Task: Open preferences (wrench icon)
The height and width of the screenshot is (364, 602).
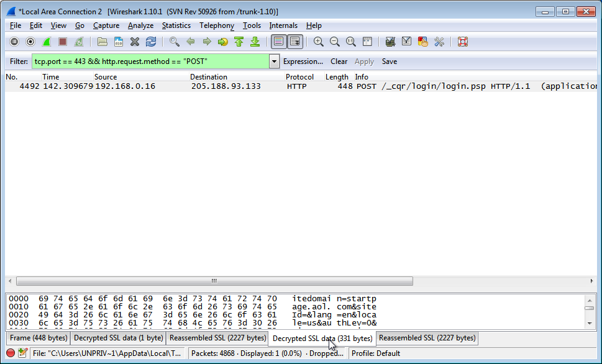Action: tap(439, 42)
